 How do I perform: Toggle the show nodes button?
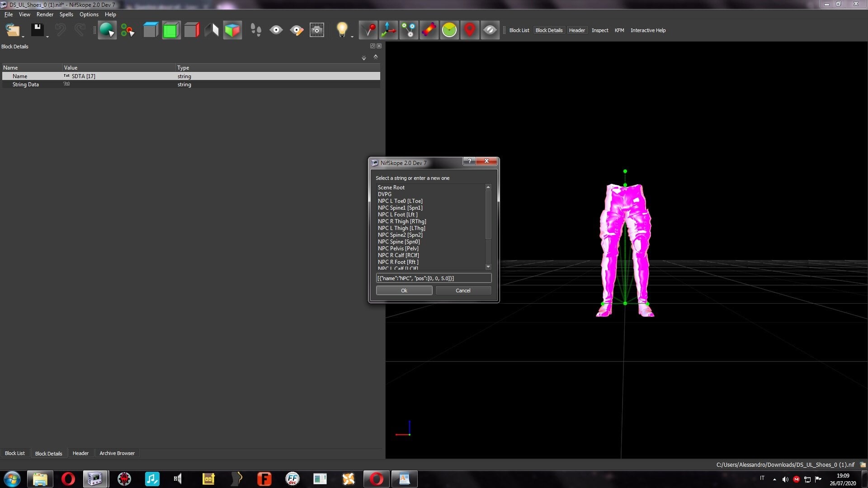point(409,30)
